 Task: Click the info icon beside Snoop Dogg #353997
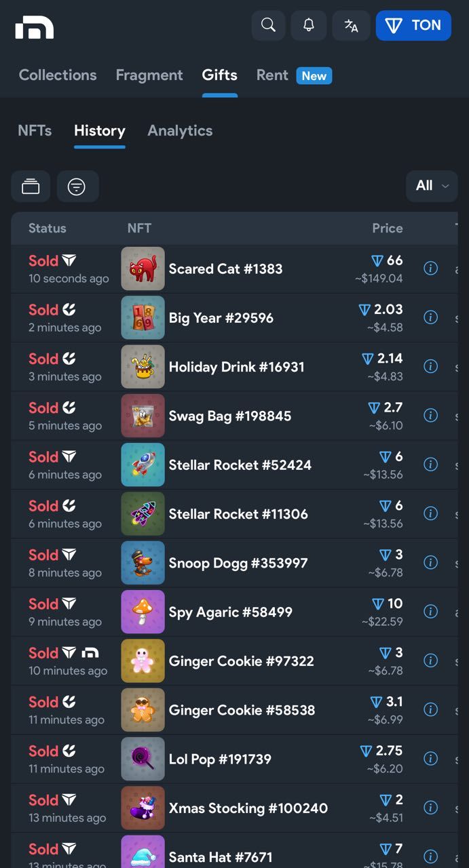[430, 562]
